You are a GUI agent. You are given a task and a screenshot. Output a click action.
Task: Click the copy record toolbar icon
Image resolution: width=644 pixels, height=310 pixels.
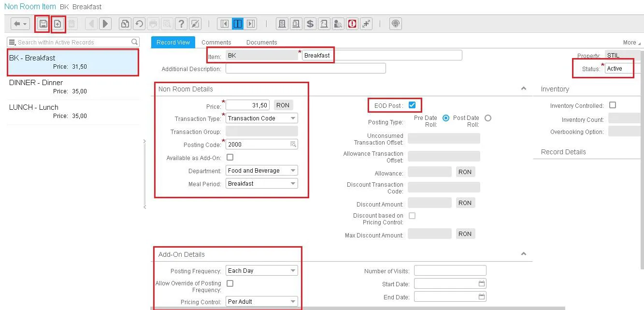tap(125, 23)
